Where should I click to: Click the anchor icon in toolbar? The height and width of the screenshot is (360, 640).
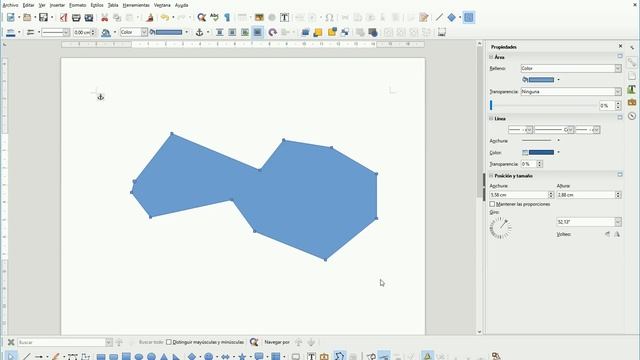(199, 32)
